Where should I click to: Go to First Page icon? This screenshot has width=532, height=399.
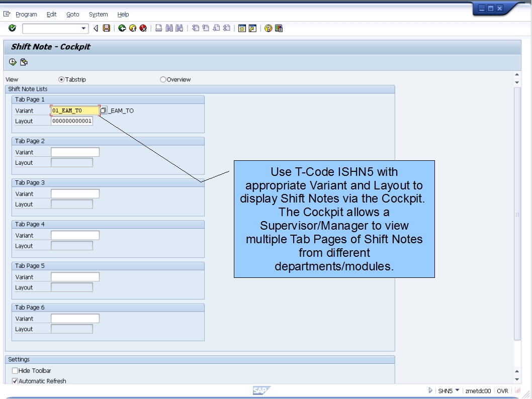coord(196,28)
